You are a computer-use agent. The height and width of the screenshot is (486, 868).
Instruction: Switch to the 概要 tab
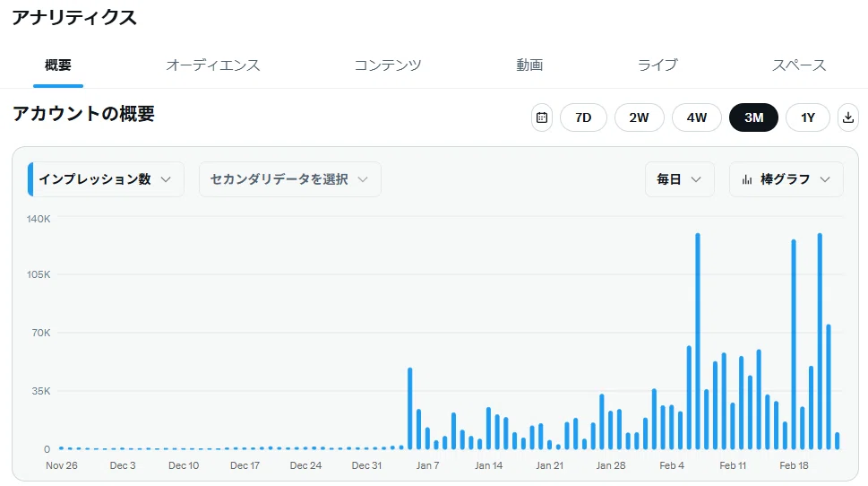coord(58,65)
